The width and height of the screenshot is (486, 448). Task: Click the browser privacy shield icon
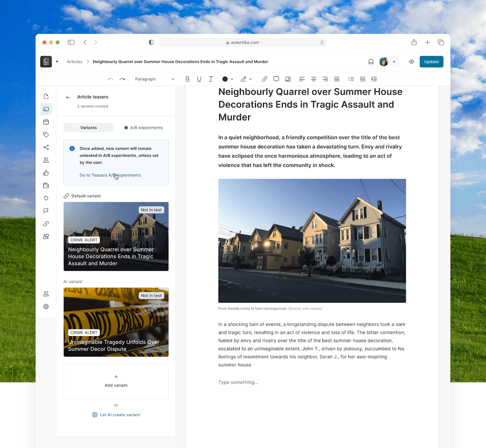tap(151, 42)
